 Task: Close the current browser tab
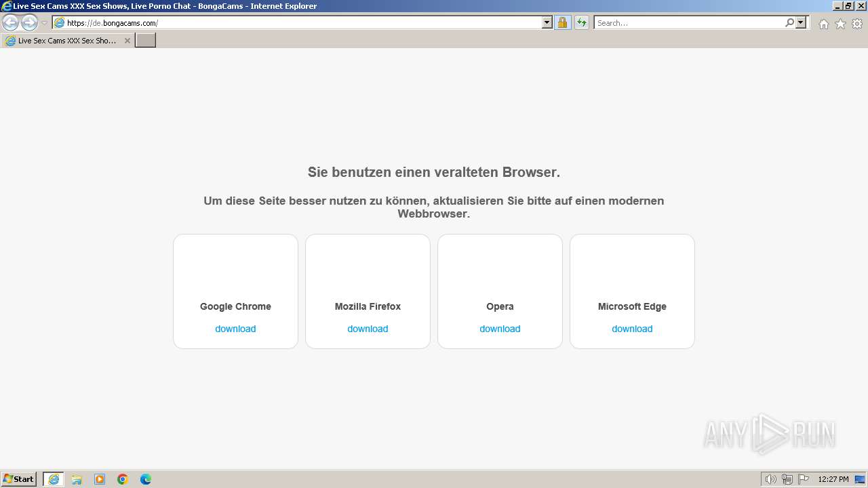[x=127, y=41]
